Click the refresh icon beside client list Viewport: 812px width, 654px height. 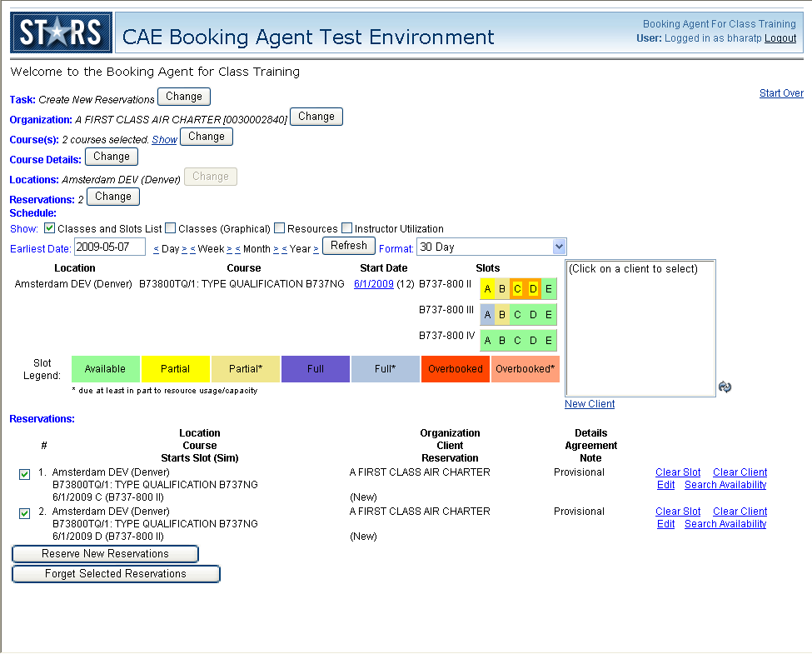pos(725,387)
